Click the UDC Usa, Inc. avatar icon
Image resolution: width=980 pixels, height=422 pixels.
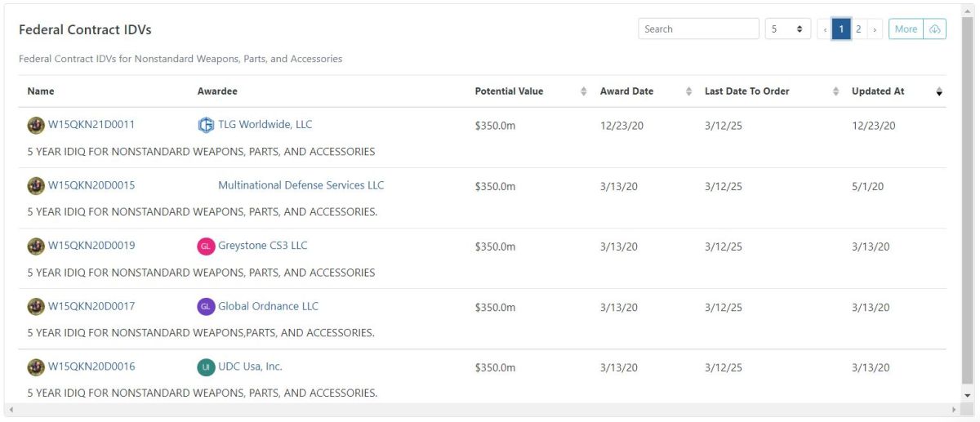[x=206, y=367]
